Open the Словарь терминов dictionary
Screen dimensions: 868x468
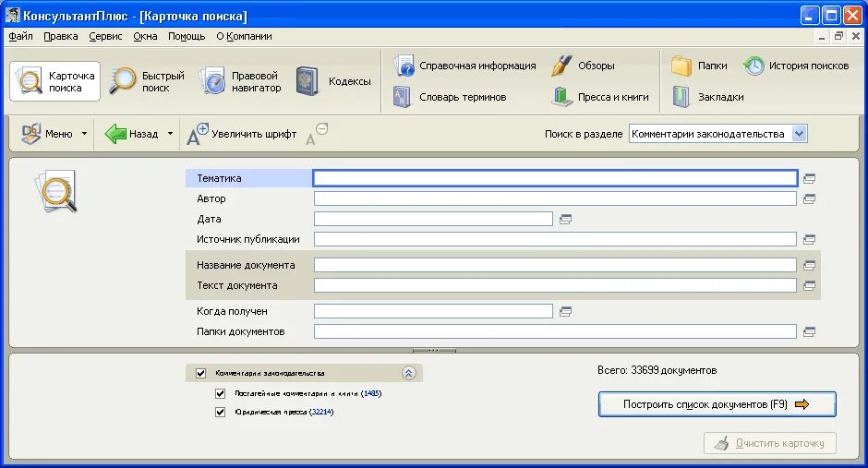tap(450, 97)
